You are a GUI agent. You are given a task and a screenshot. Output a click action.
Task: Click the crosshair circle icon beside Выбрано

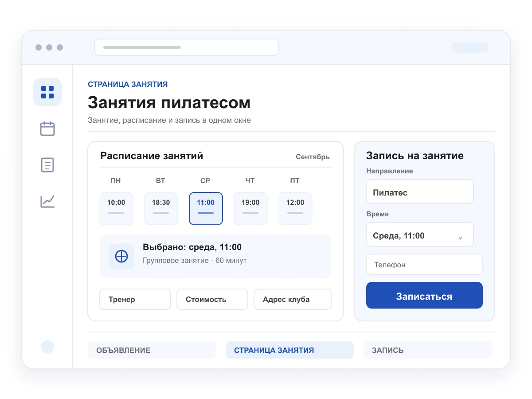coord(121,256)
